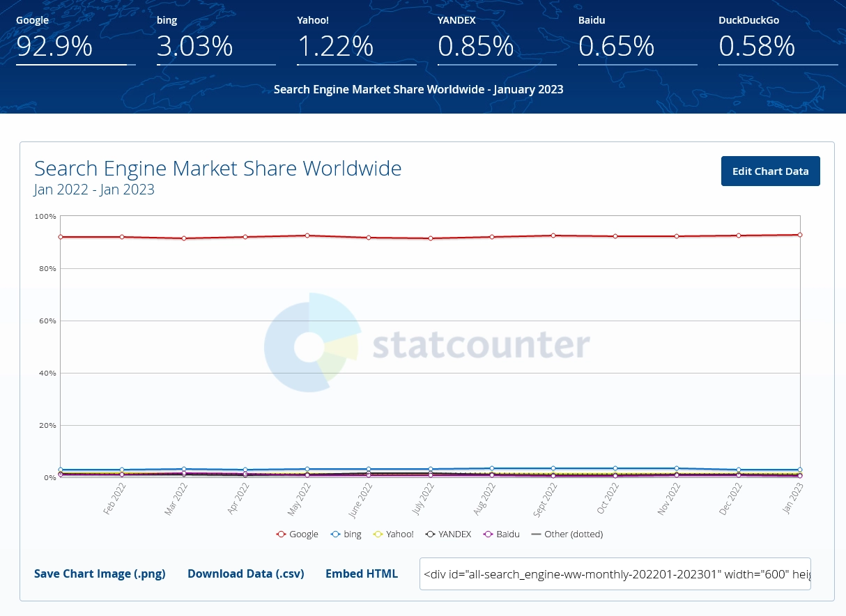The image size is (846, 616).
Task: Click Google's Jan 2023 data point
Action: (x=799, y=235)
